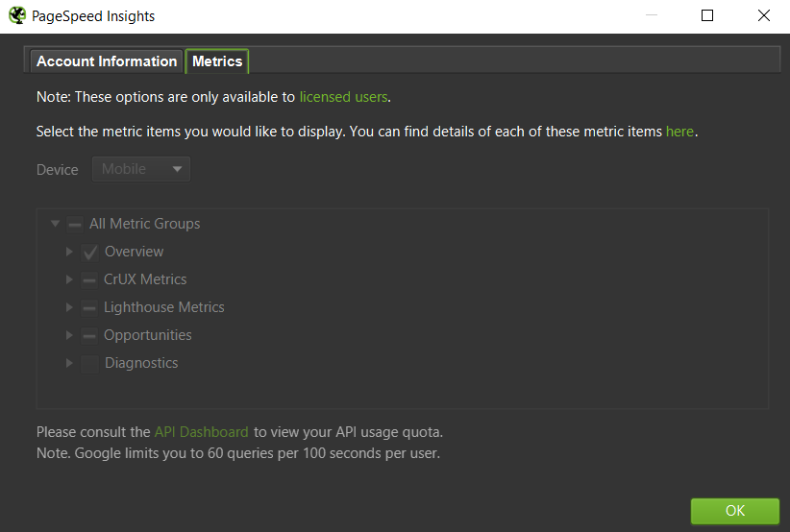Select the Opportunities tree label
The image size is (790, 532).
point(148,335)
